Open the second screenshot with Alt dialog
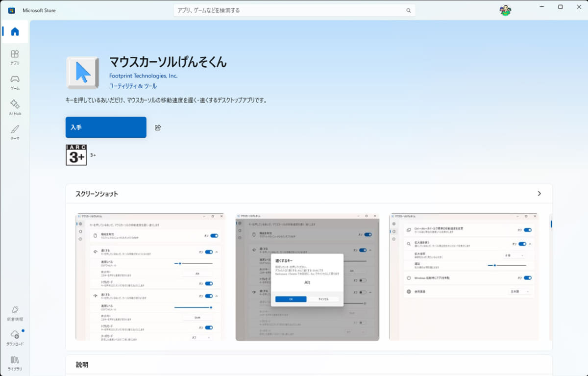This screenshot has width=588, height=376. click(307, 277)
